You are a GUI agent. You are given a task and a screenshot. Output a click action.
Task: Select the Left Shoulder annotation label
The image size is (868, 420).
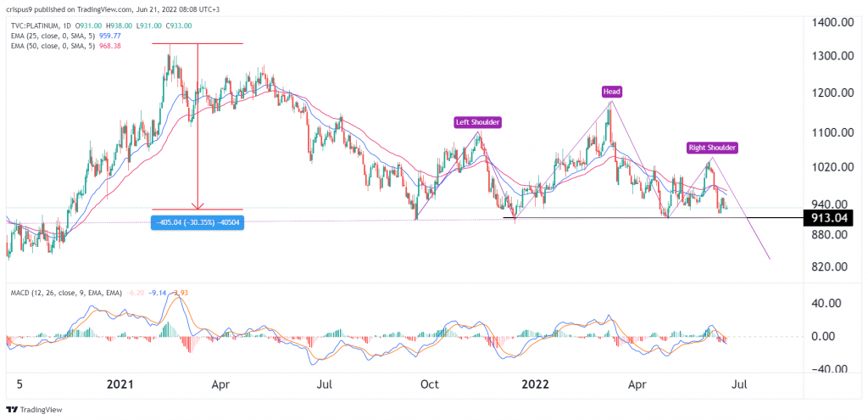click(477, 123)
